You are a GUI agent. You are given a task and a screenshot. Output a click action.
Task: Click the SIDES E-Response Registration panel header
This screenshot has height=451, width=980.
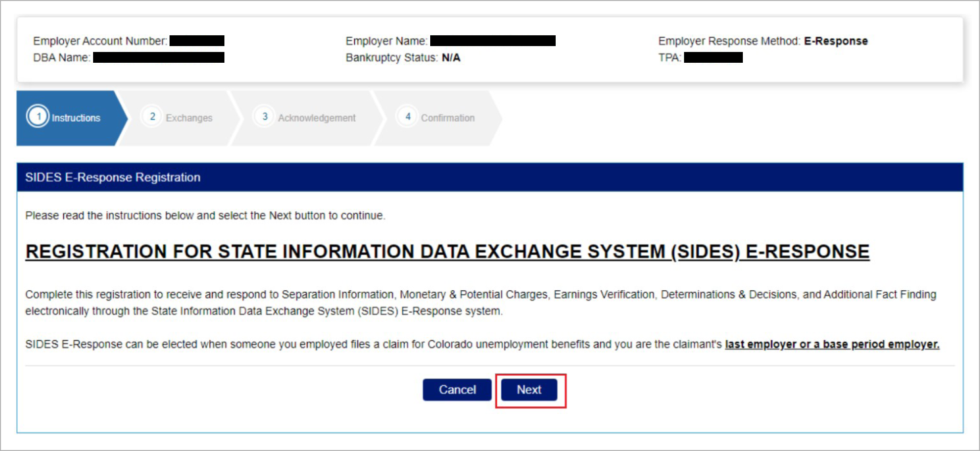[113, 177]
